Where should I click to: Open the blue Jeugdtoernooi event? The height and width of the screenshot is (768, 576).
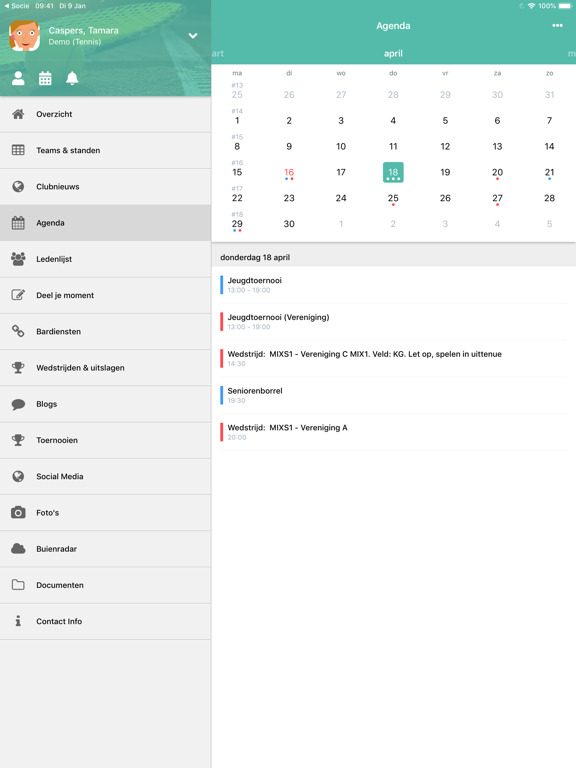tap(393, 285)
